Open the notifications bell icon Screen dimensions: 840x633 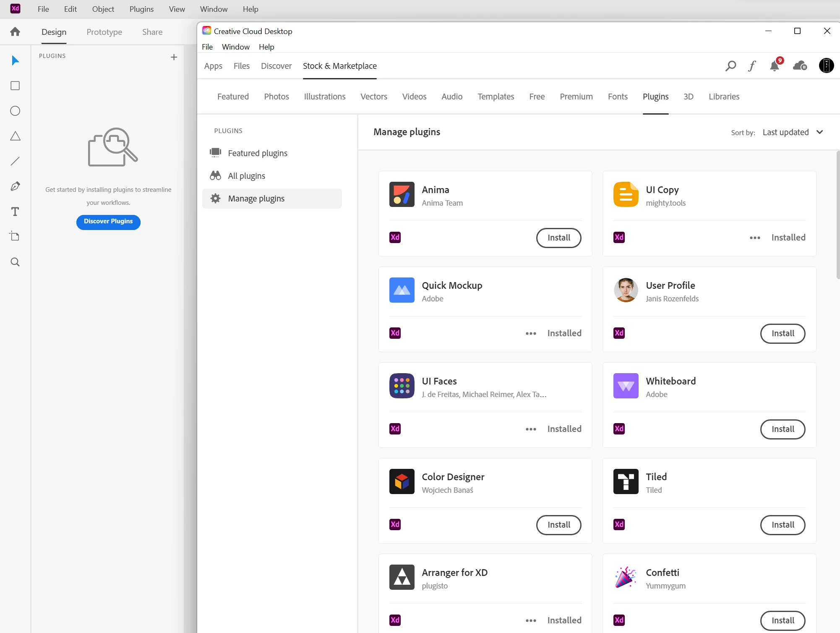click(x=775, y=66)
